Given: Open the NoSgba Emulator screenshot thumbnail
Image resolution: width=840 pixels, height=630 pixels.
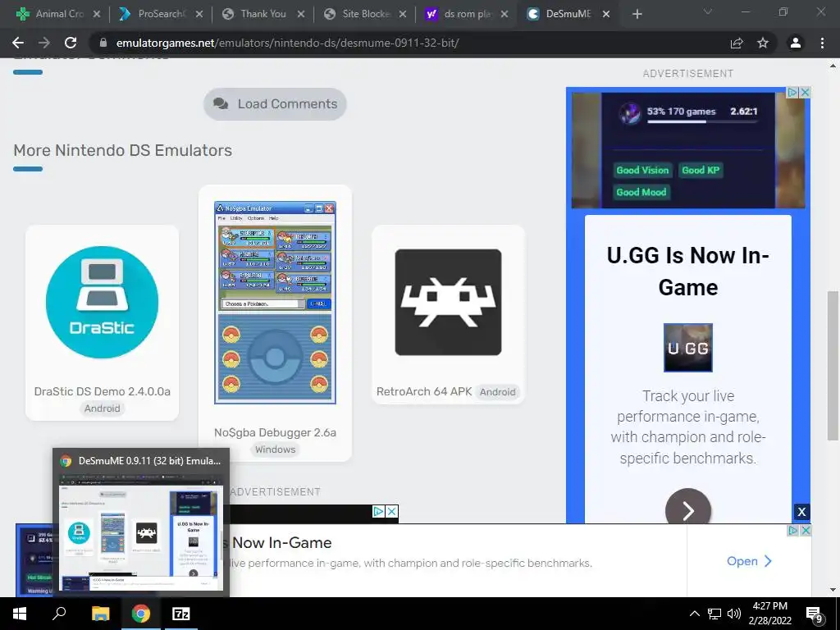Looking at the screenshot, I should 275,302.
